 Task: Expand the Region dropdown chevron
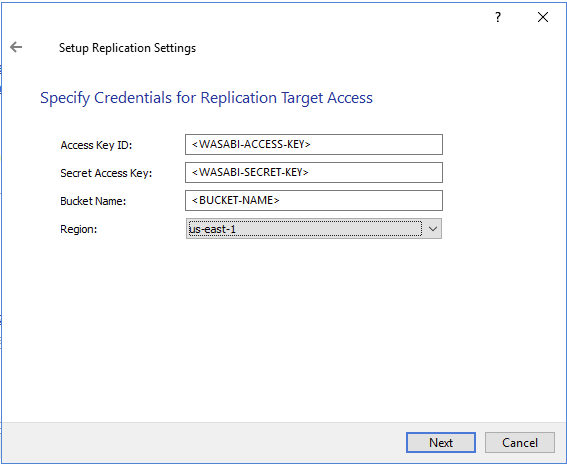[x=432, y=229]
